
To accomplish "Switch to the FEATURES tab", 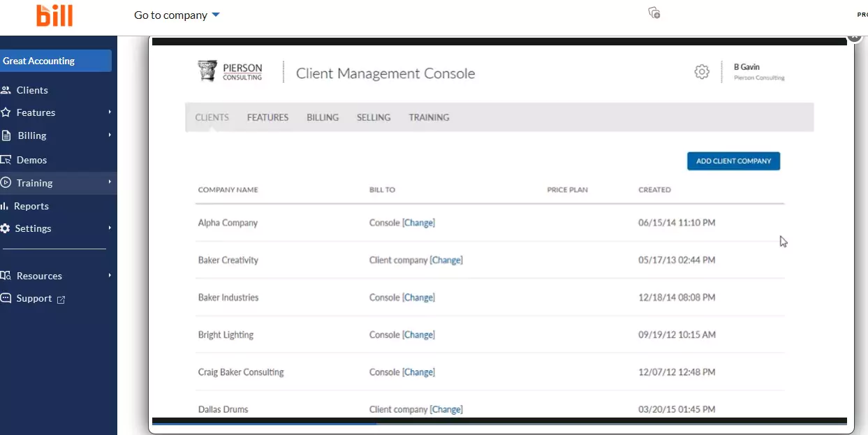I will click(x=267, y=117).
